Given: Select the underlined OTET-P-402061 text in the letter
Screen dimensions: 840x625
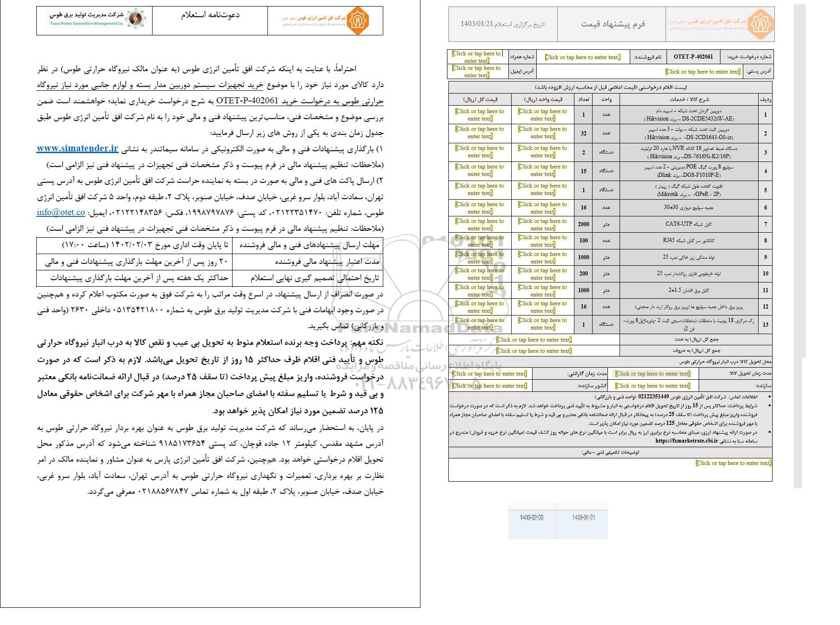Looking at the screenshot, I should click(x=247, y=101).
